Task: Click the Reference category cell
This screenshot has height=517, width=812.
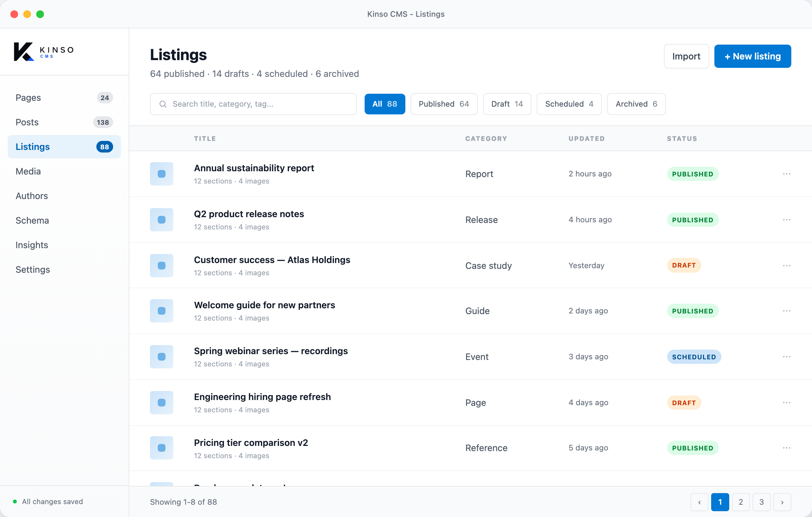Action: (x=486, y=448)
